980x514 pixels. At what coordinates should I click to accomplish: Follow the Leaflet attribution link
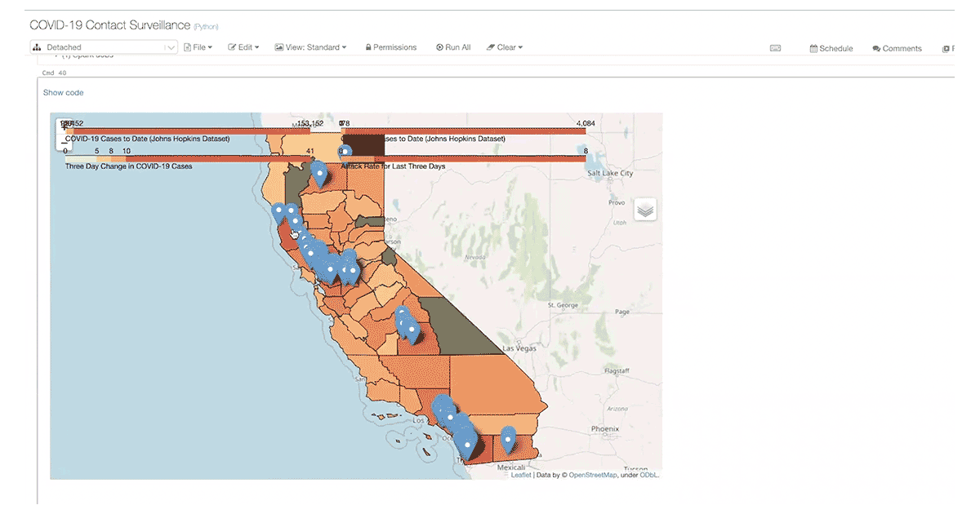pyautogui.click(x=520, y=475)
